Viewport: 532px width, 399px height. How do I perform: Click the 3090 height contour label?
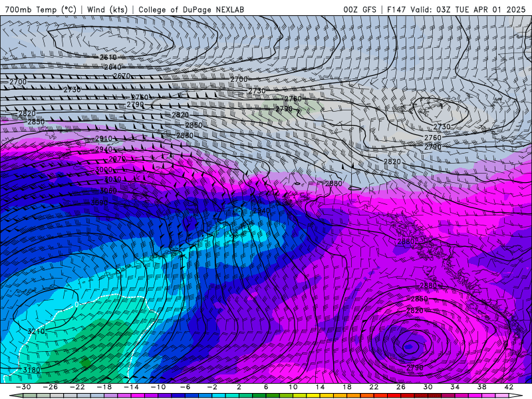(x=99, y=203)
